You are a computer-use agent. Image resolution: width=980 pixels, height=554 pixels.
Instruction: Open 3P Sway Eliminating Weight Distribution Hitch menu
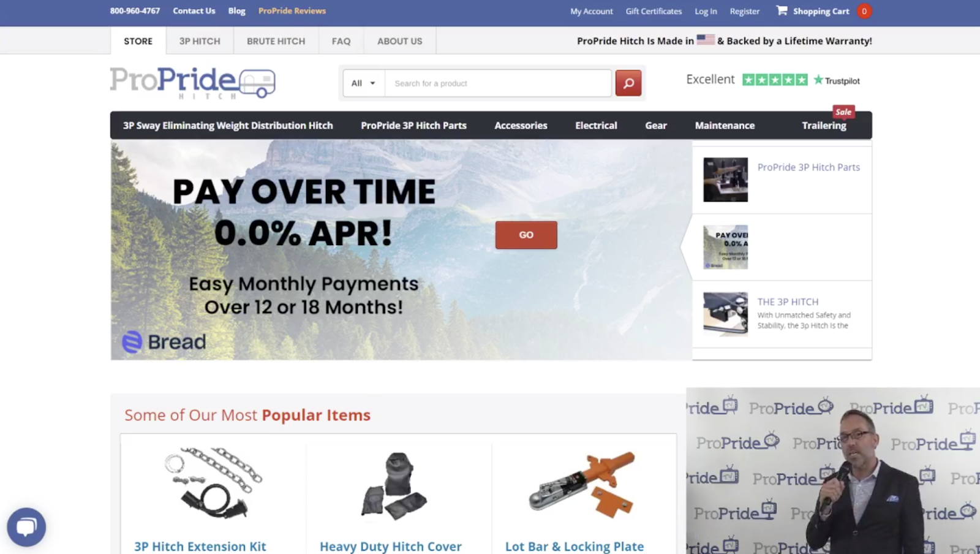228,126
